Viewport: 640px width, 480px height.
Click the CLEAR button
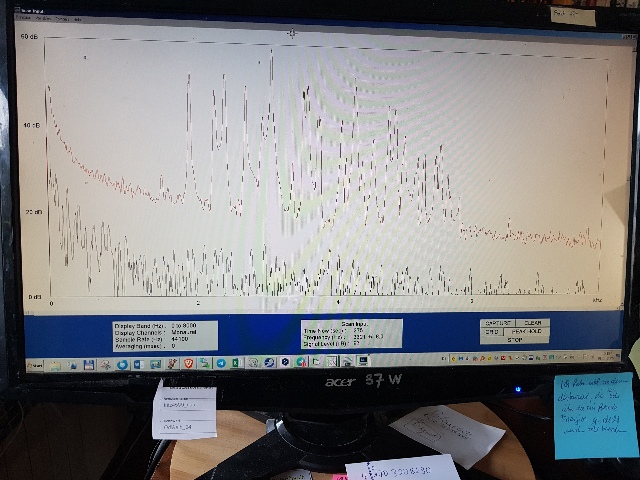532,323
